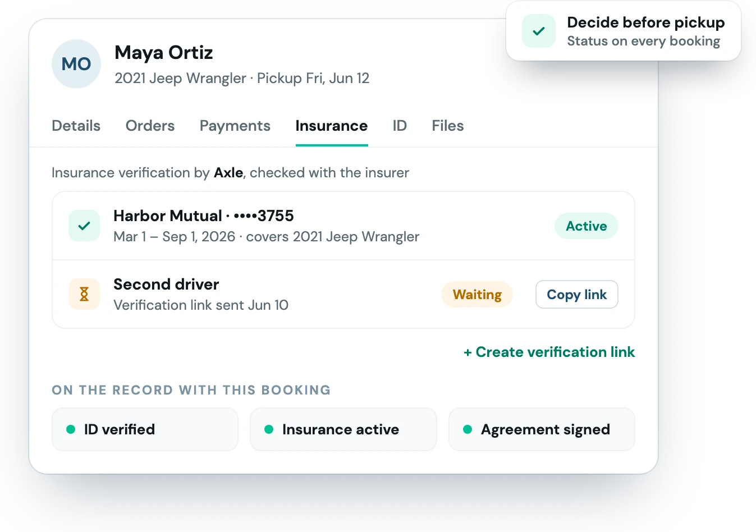The image size is (756, 532).
Task: Click the ID verified chip
Action: pos(145,429)
